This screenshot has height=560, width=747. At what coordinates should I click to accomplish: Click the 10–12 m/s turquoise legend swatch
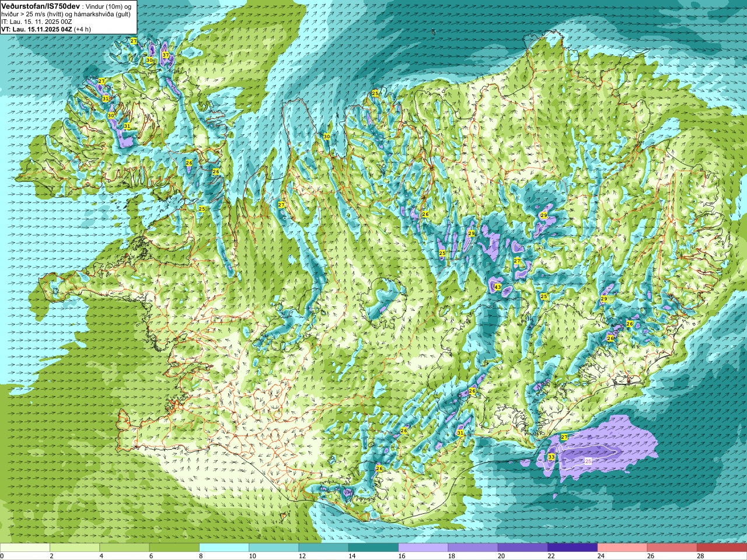(x=274, y=548)
